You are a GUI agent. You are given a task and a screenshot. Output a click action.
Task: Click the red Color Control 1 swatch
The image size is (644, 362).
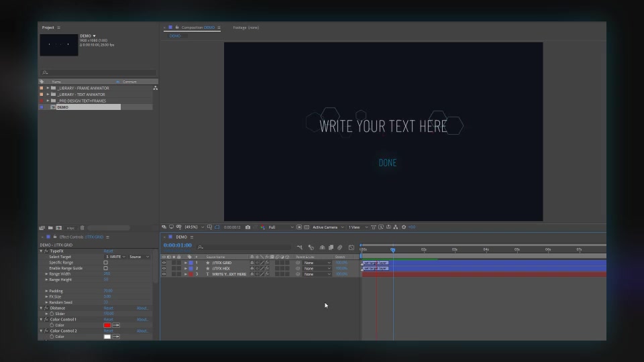point(107,325)
